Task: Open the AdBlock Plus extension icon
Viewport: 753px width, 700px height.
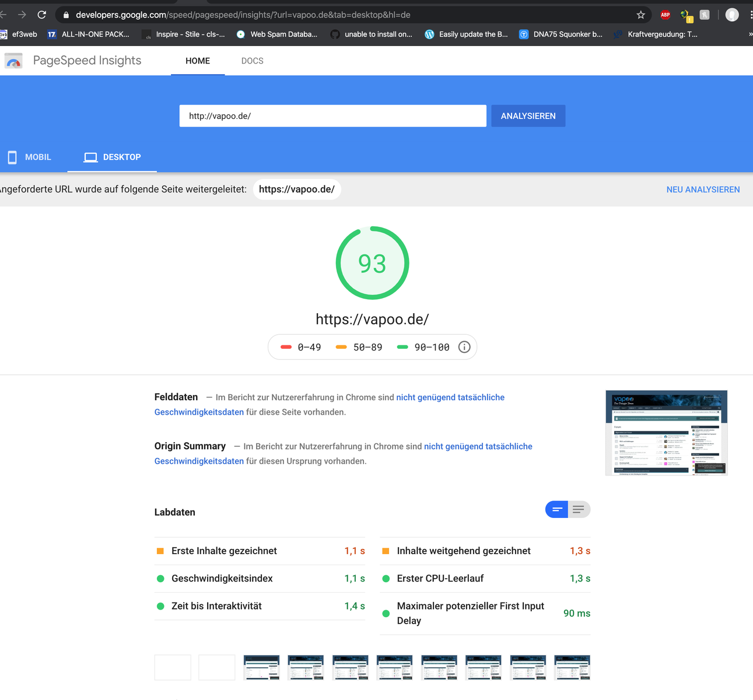Action: tap(665, 15)
